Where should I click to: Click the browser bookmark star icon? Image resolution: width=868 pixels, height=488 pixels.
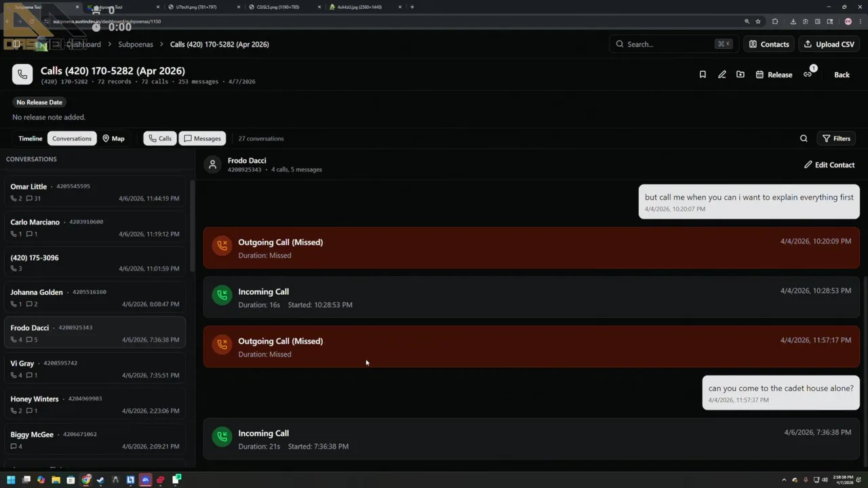758,21
